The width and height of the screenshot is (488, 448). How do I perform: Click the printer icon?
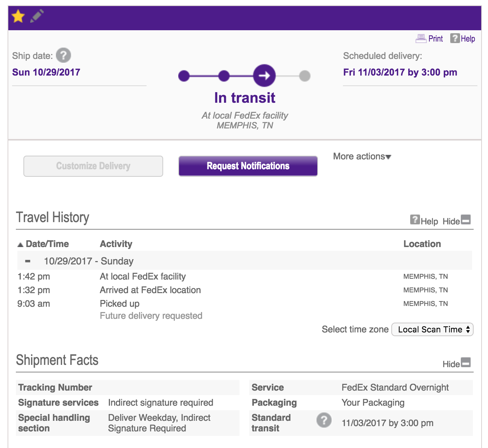[421, 38]
